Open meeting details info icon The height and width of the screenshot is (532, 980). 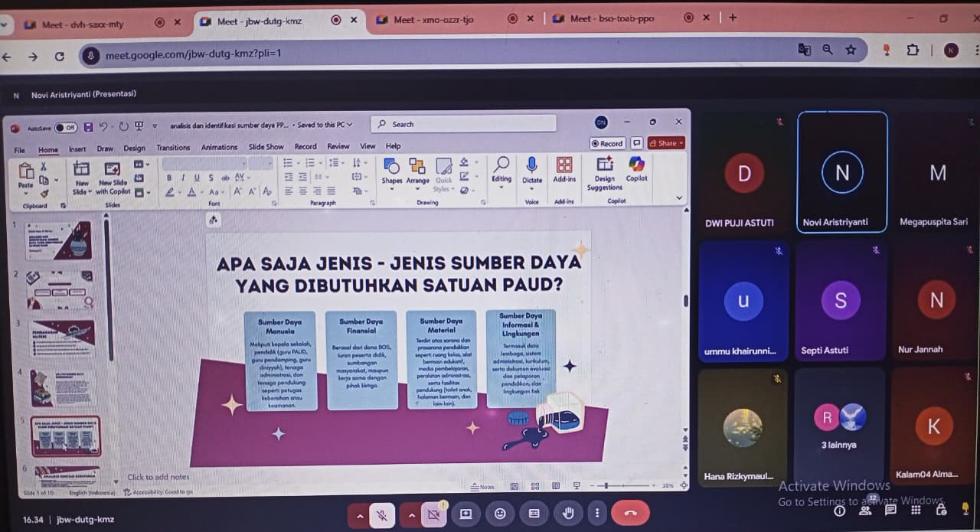840,511
